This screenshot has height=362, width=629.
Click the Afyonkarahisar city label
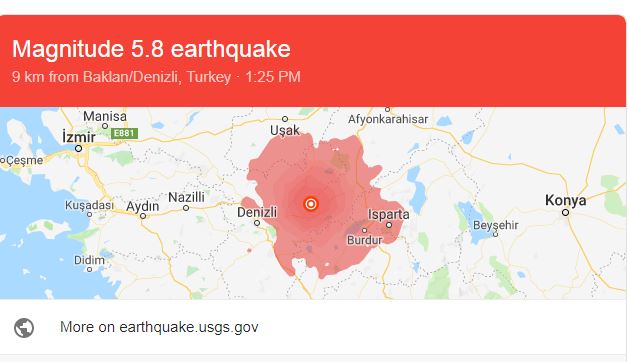click(x=388, y=119)
